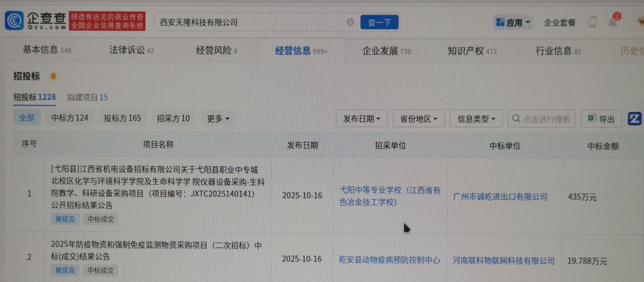Click the magnifier icon in table search
The width and height of the screenshot is (644, 282).
point(516,119)
